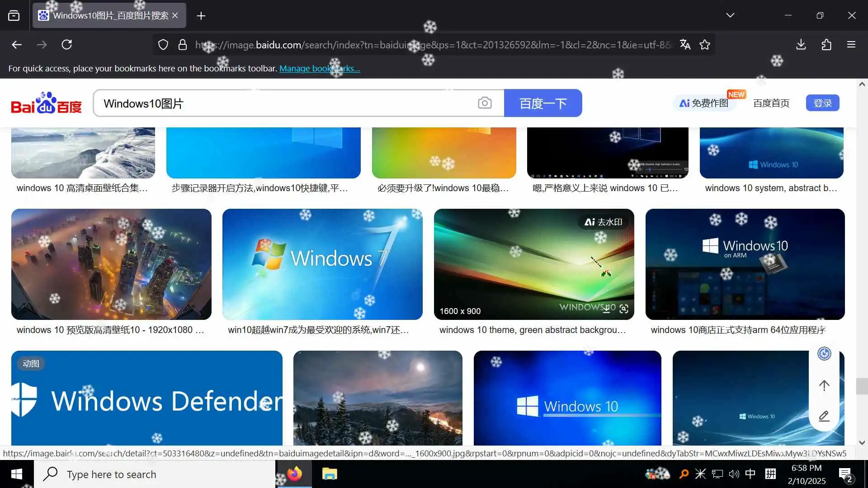This screenshot has height=488, width=868.
Task: Click the pencil feedback icon
Action: (824, 416)
